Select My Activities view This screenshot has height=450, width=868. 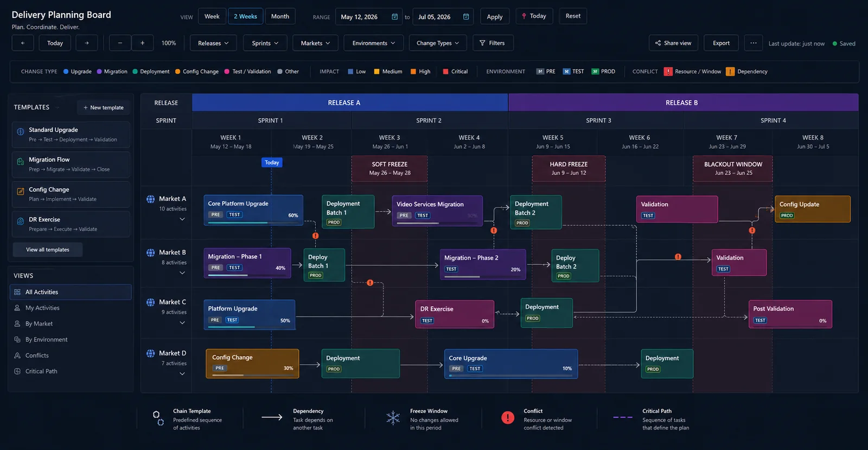click(71, 308)
